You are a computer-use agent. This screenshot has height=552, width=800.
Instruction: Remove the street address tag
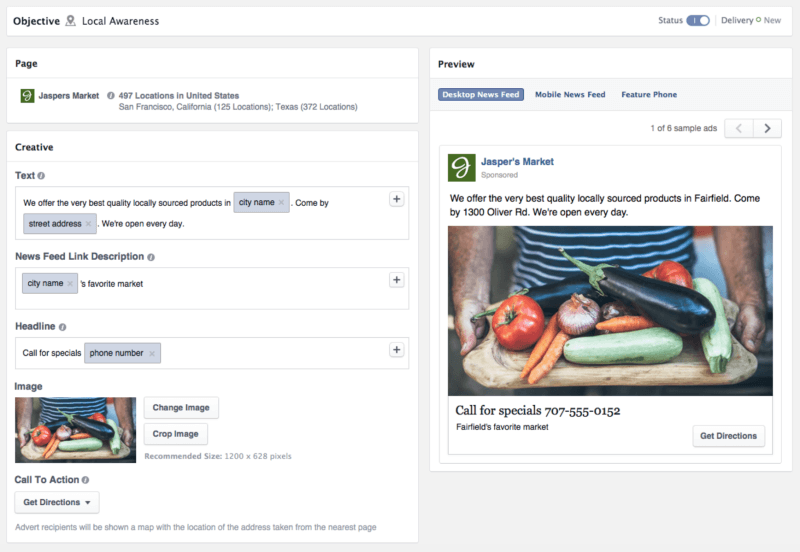(88, 224)
